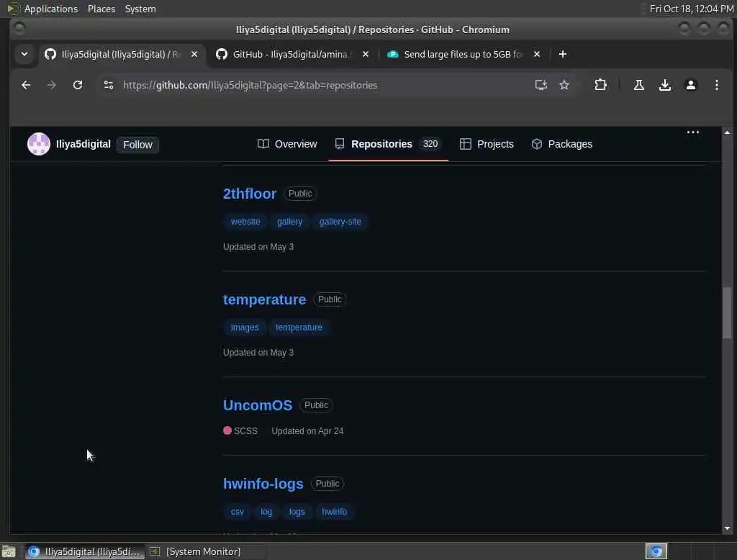The height and width of the screenshot is (560, 737).
Task: Close the Iliya5digital repositories tab
Action: pos(194,54)
